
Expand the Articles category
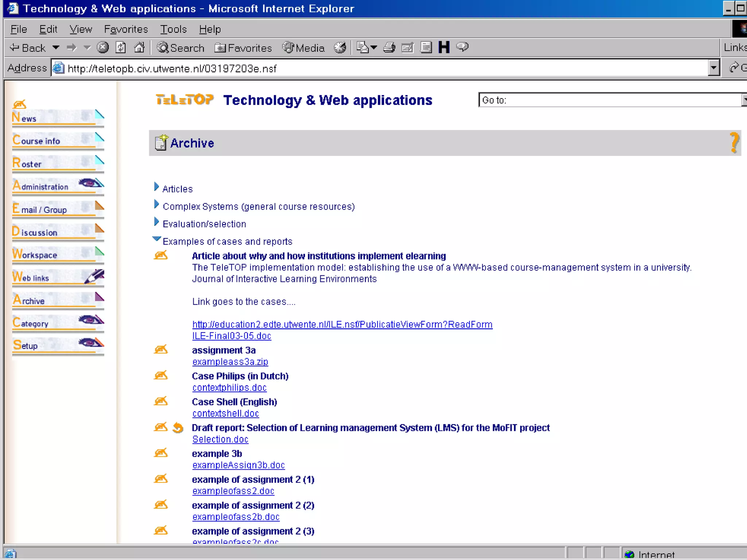[x=156, y=187]
